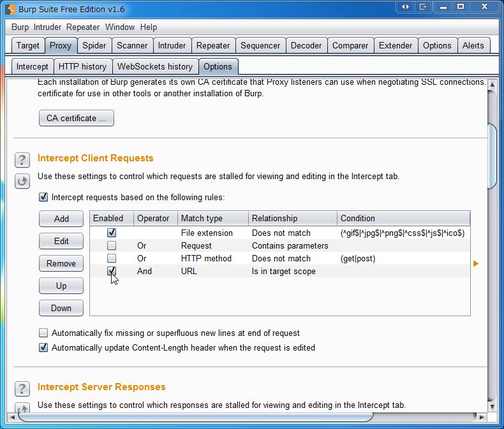This screenshot has width=504, height=429.
Task: Click restore defaults icon for Intercept Client Requests
Action: click(x=22, y=181)
